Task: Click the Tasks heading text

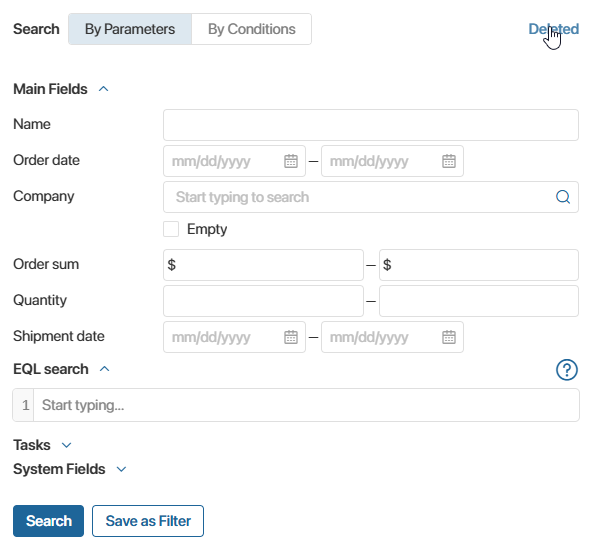Action: (32, 445)
